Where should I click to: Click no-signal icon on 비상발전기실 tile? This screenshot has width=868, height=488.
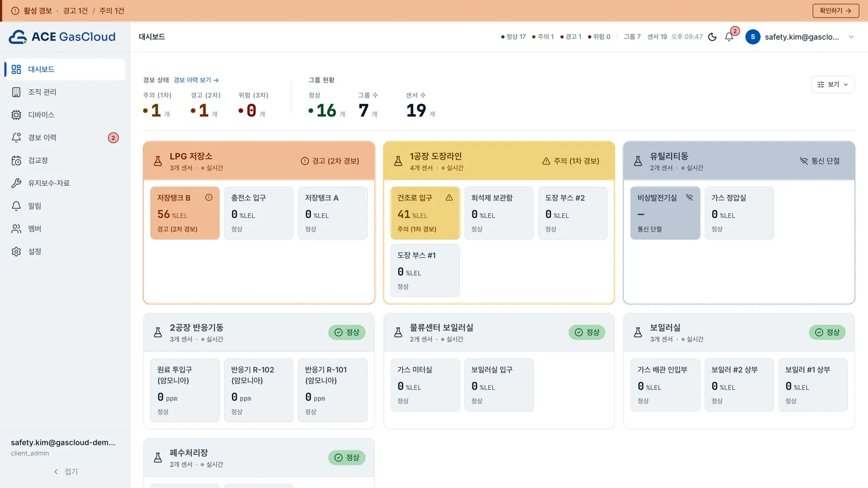coord(690,197)
